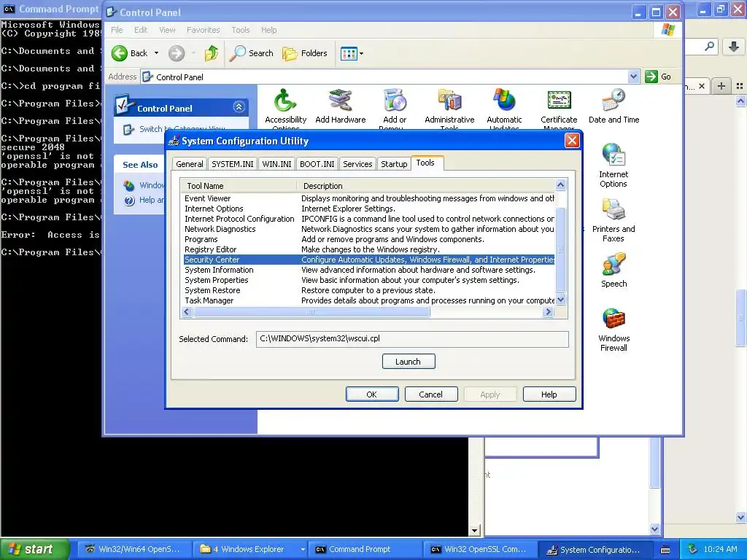This screenshot has height=560, width=747.
Task: Click the Views toolbar icon
Action: point(349,53)
